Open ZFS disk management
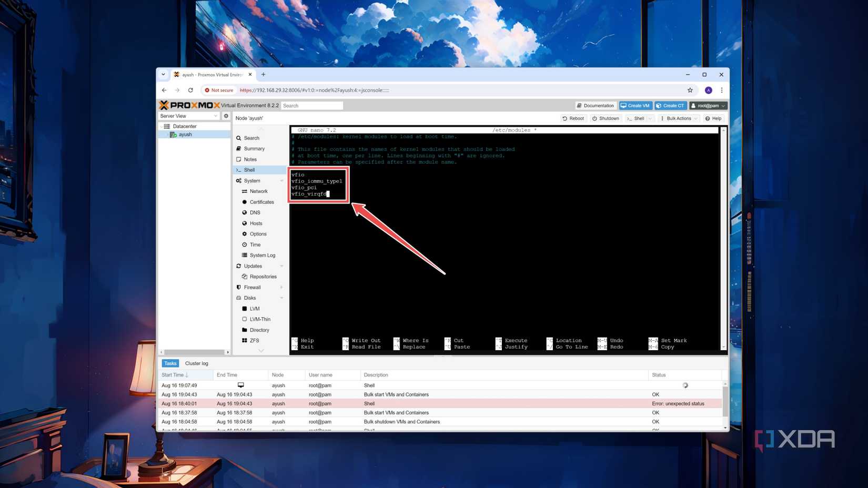The image size is (868, 488). point(254,340)
